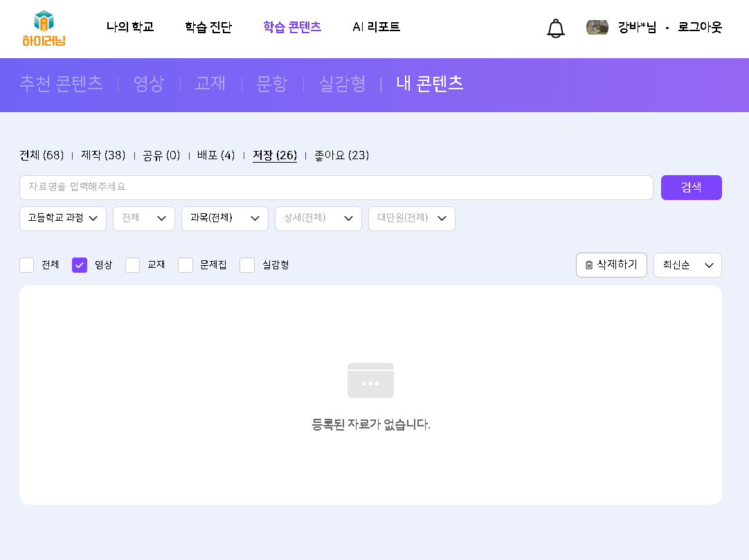Open the 과목(전체) dropdown
This screenshot has width=749, height=560.
coord(225,219)
